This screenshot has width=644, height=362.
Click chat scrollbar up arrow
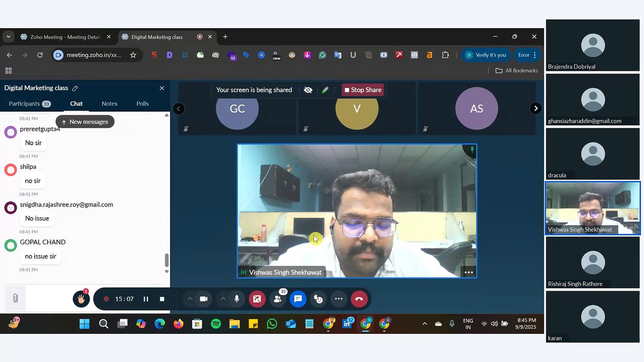coord(167,115)
